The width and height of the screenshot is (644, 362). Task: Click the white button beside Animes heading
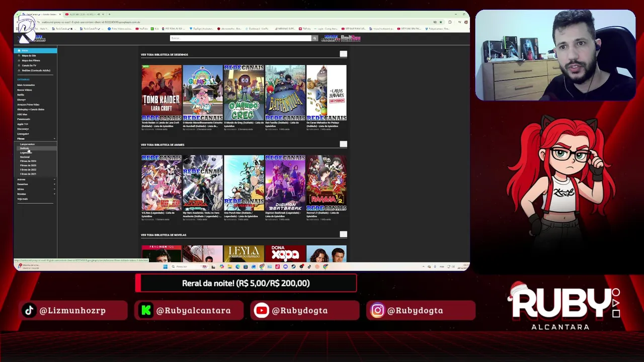[x=343, y=144]
